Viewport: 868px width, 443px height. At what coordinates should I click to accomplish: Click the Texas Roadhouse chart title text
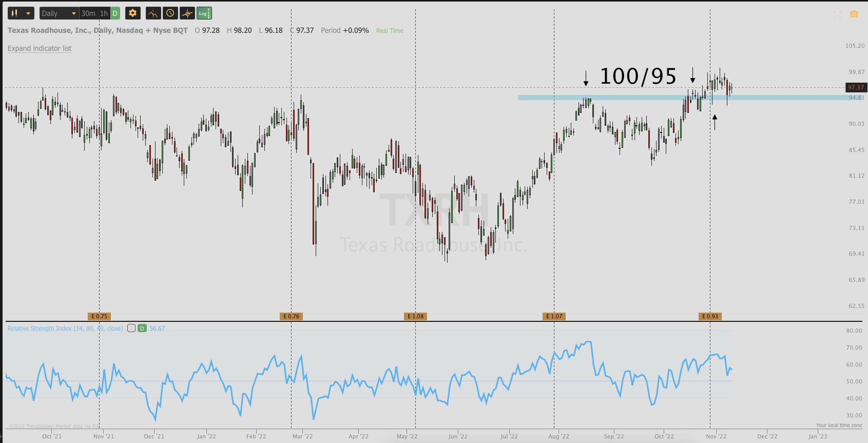click(98, 30)
